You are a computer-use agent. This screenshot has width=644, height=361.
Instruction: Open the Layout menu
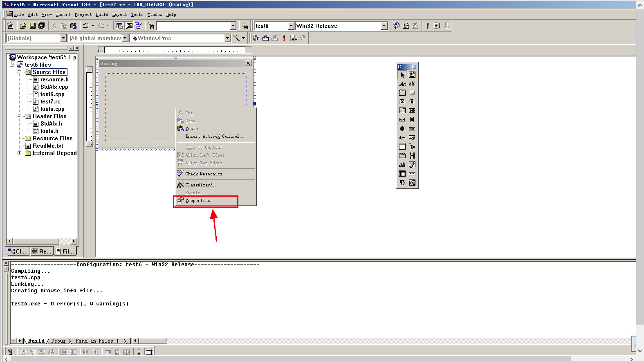(x=119, y=14)
